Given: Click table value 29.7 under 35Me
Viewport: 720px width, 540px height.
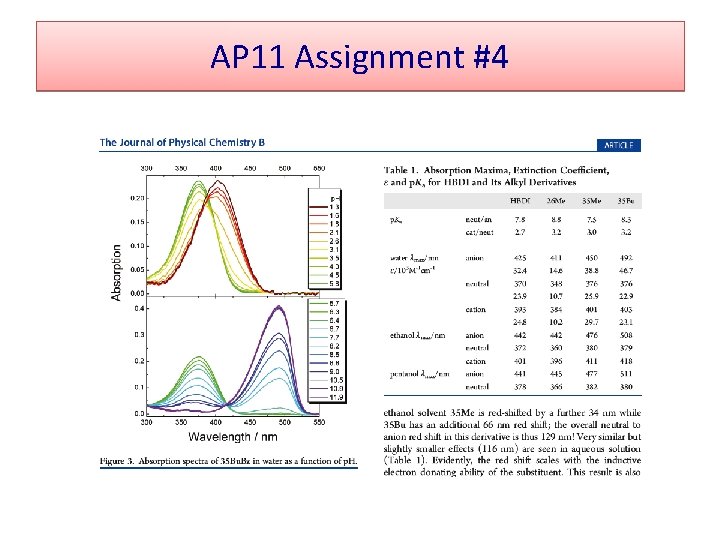Looking at the screenshot, I should (x=591, y=322).
